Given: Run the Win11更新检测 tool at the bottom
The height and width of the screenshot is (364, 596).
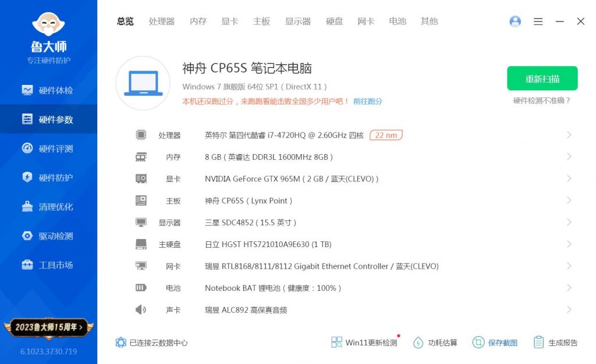Looking at the screenshot, I should point(363,342).
